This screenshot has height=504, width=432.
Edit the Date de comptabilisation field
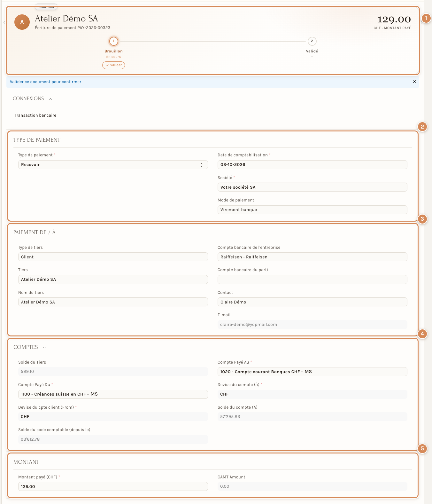312,165
